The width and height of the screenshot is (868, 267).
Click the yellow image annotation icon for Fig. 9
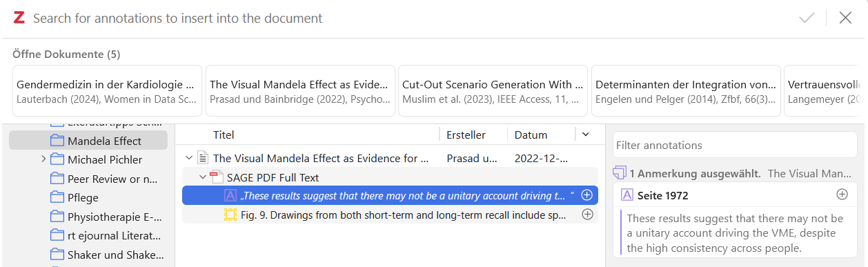(230, 215)
